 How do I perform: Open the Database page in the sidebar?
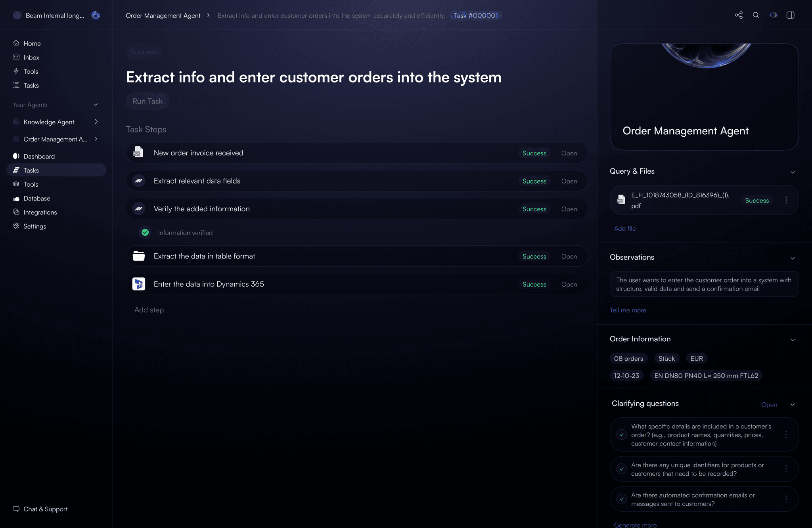coord(37,198)
